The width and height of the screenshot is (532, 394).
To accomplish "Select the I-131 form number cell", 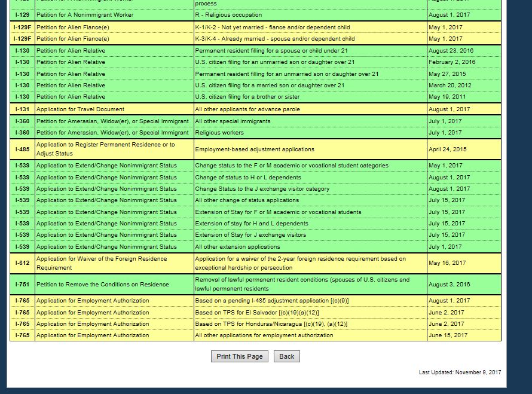I will click(x=22, y=109).
